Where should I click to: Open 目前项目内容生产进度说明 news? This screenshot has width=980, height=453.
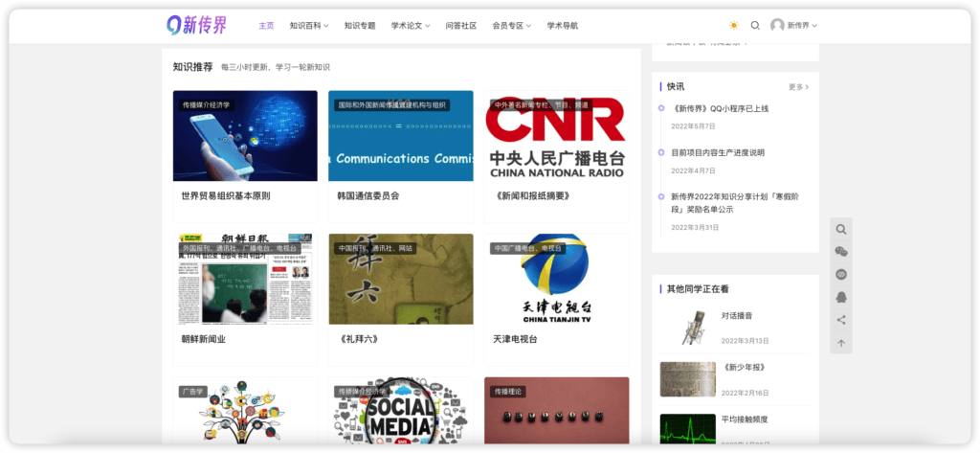click(718, 152)
